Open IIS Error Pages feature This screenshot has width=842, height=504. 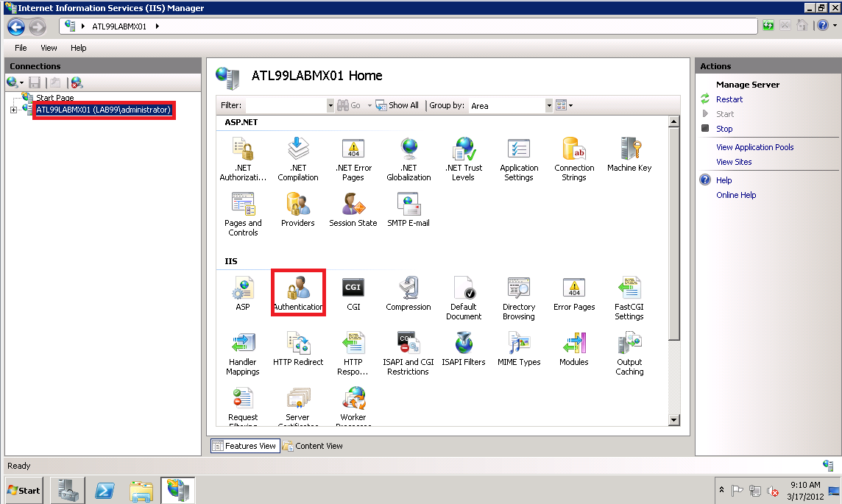(574, 294)
